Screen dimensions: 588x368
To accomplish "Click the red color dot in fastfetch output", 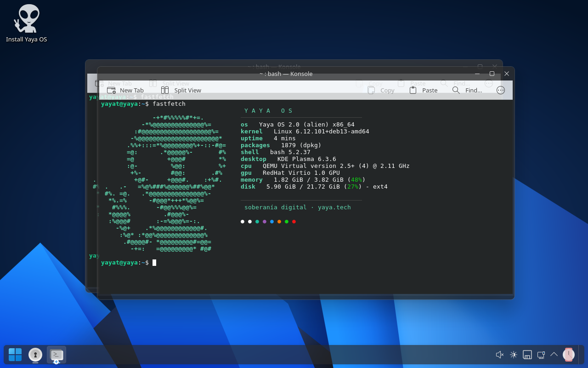I will [294, 222].
